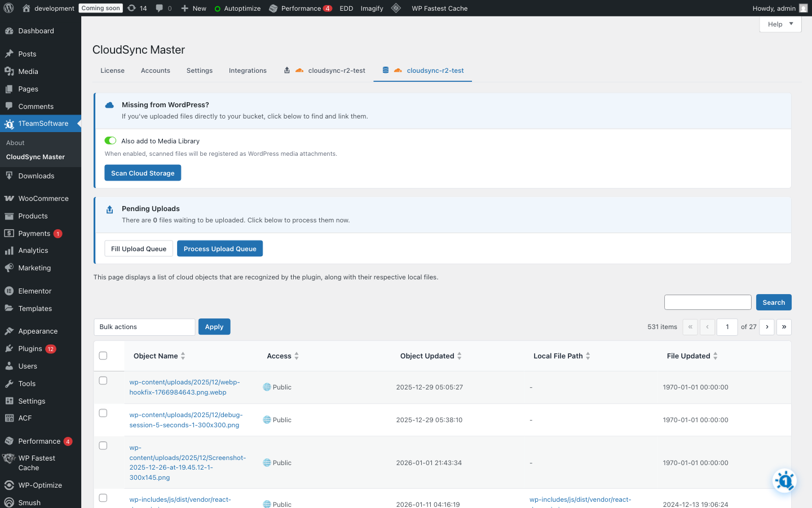Click inside the search text field
This screenshot has width=812, height=508.
(x=708, y=302)
